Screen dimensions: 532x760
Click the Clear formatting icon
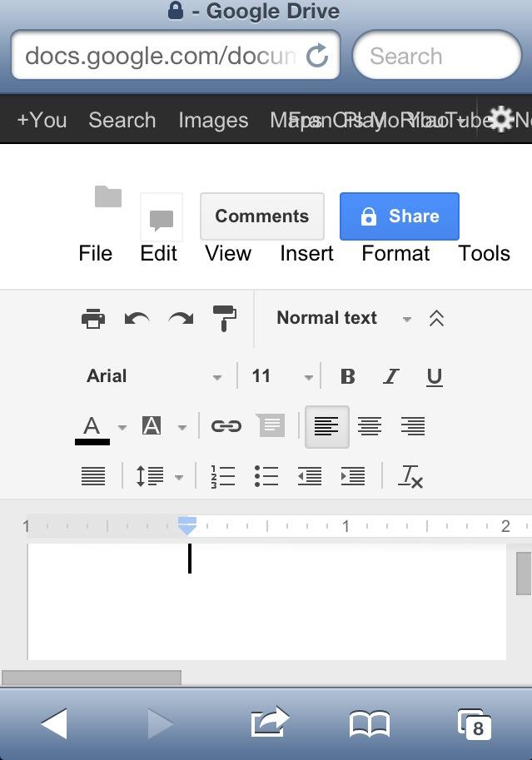410,475
